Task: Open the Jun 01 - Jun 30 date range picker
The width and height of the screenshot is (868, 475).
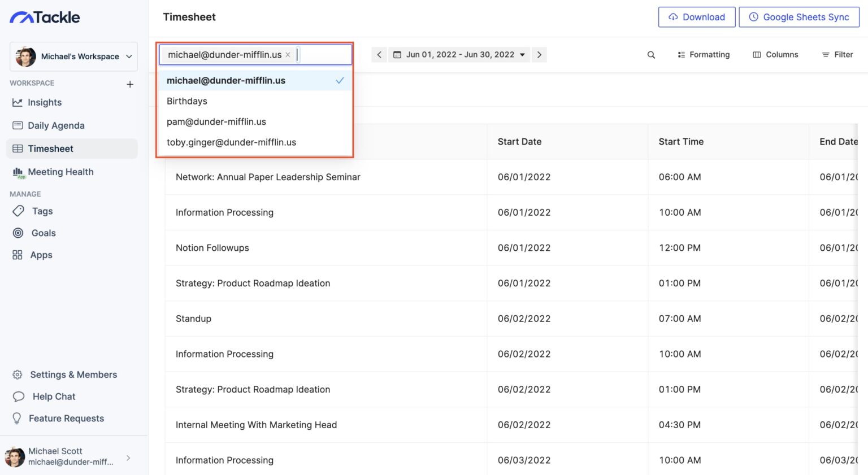Action: [x=459, y=54]
